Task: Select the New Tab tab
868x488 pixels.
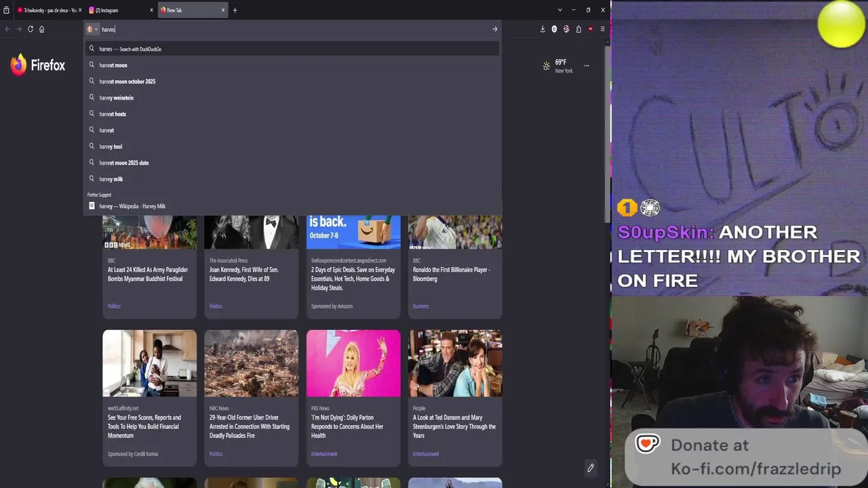Action: pyautogui.click(x=189, y=10)
